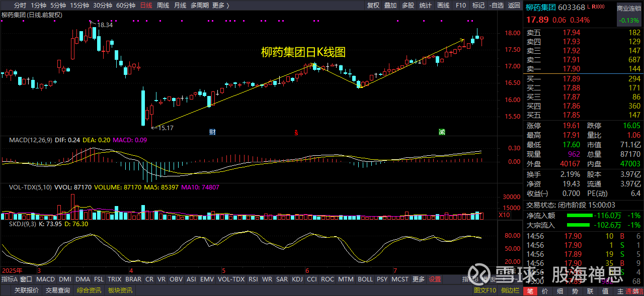Click the 柳药集团 stock name in the quote panel
Screen dimensions: 644x296
[x=541, y=8]
